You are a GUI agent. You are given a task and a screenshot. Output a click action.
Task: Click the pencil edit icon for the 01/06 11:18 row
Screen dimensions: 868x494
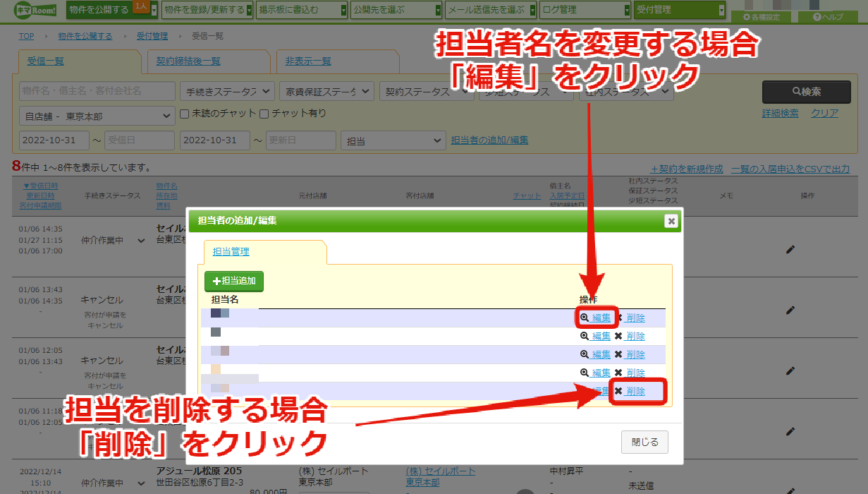[790, 431]
